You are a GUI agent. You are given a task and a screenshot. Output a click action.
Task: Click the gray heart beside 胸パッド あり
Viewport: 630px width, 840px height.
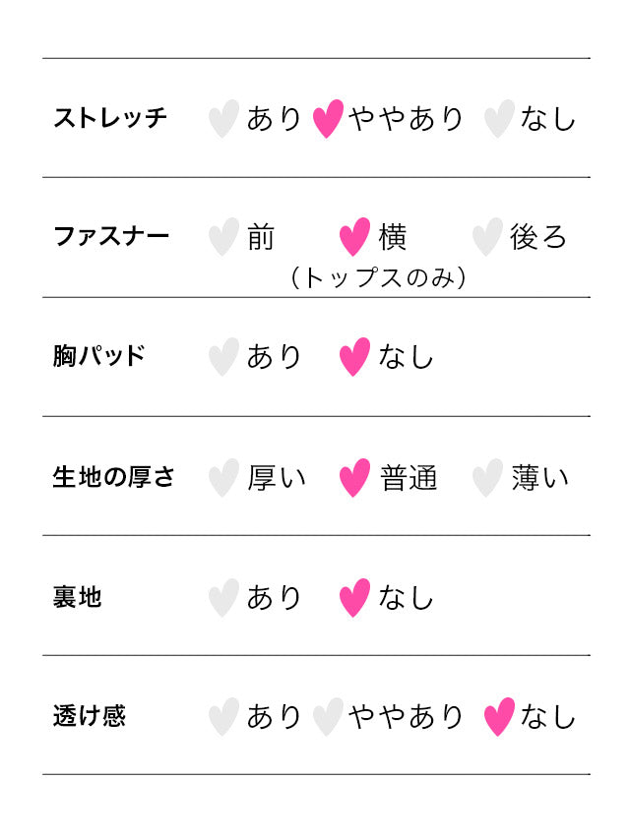point(224,357)
